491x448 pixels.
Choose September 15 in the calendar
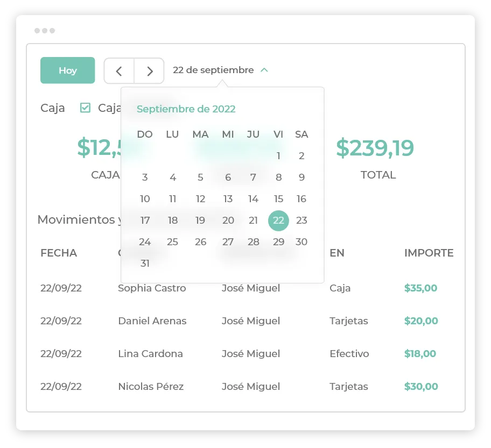click(278, 199)
